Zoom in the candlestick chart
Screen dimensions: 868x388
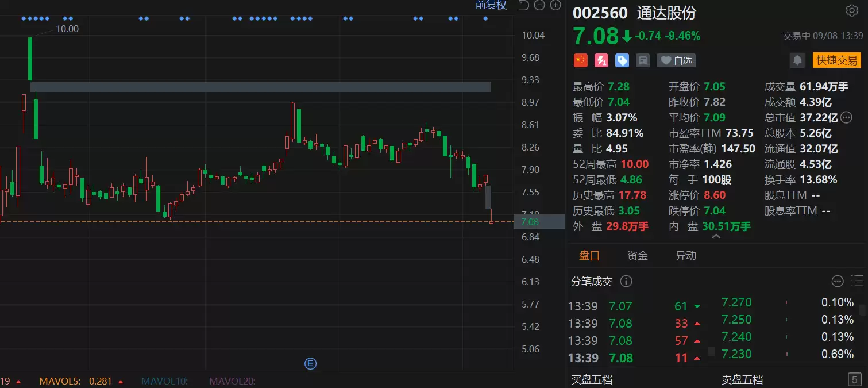[x=555, y=5]
